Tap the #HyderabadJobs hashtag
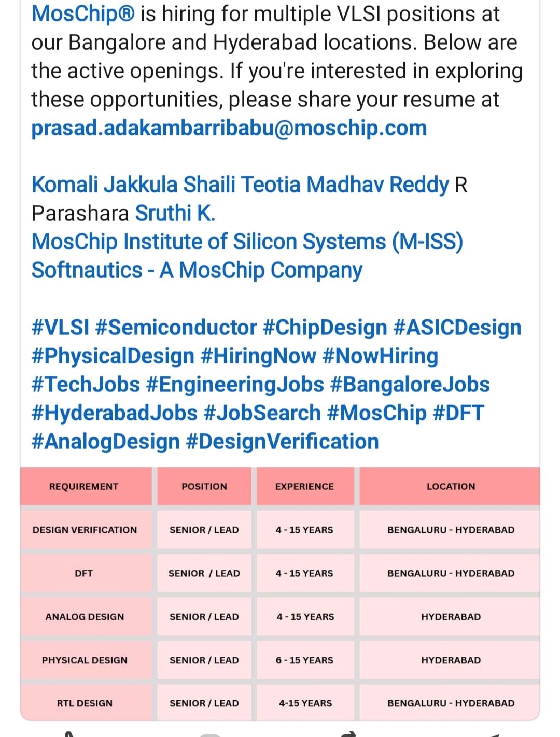This screenshot has width=560, height=737. coord(115,413)
